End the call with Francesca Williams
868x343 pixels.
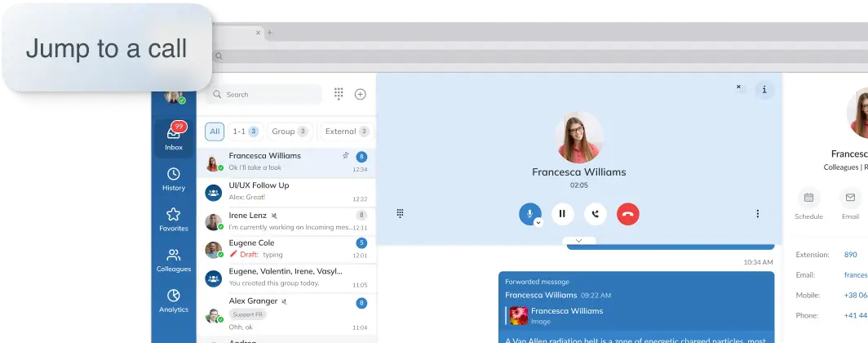click(x=627, y=214)
